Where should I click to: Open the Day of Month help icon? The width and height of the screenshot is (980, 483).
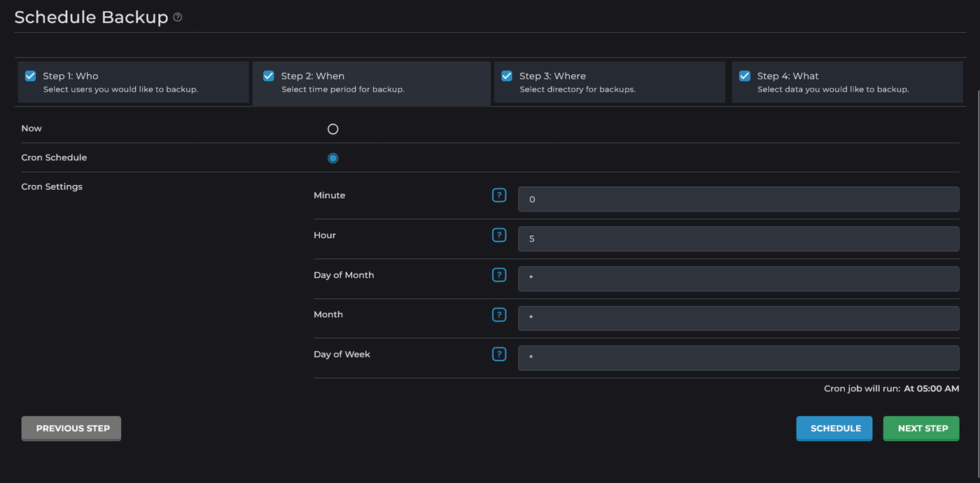(x=499, y=274)
